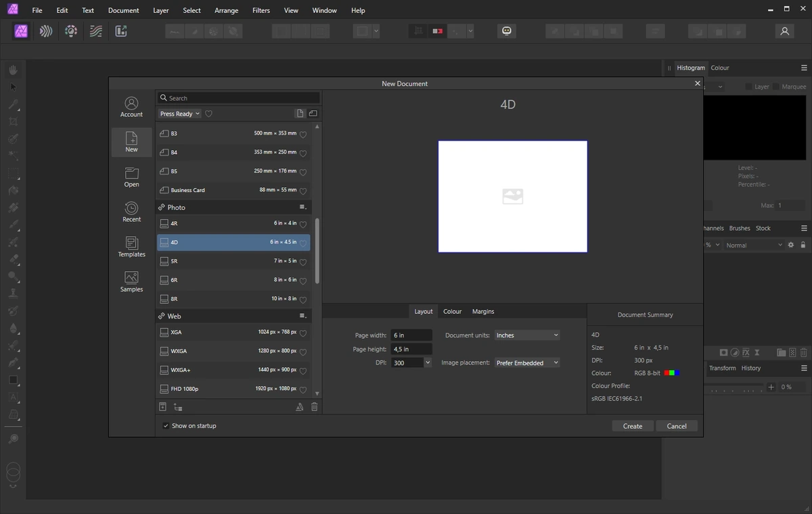Click the delete preset trash icon
This screenshot has width=812, height=514.
pos(314,406)
